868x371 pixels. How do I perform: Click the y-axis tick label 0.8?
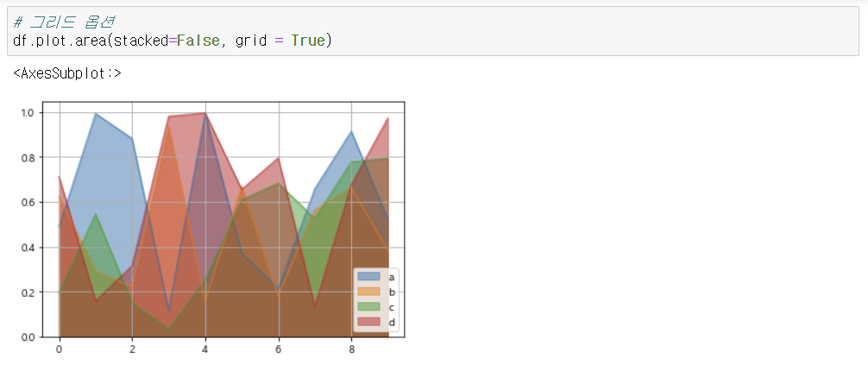tap(28, 157)
